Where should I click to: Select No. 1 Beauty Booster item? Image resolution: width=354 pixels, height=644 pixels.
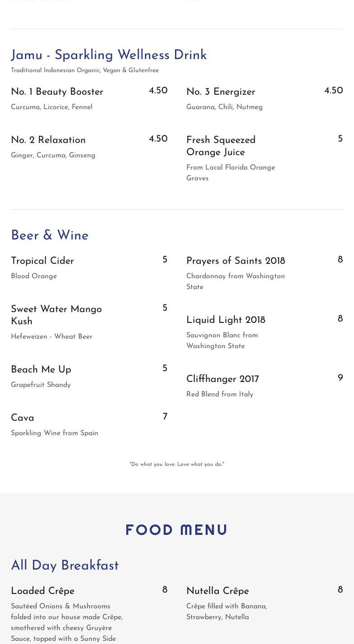[x=57, y=92]
